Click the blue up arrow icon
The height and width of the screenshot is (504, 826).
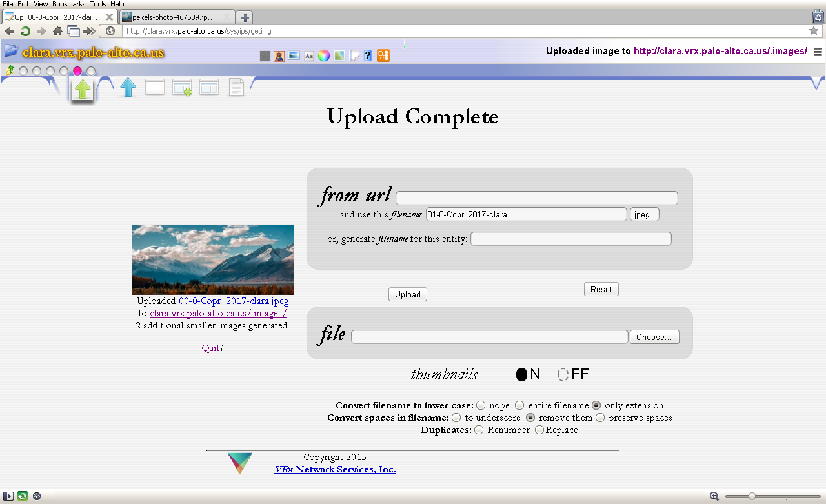(128, 87)
